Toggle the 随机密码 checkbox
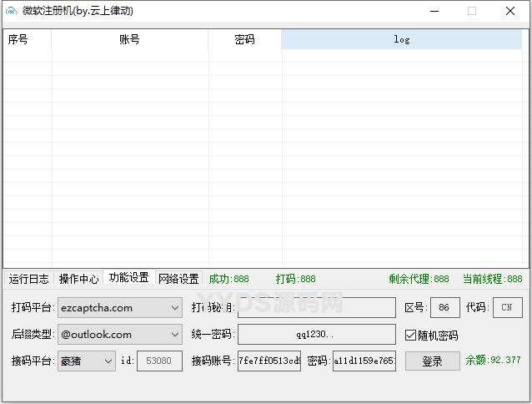 pyautogui.click(x=410, y=336)
